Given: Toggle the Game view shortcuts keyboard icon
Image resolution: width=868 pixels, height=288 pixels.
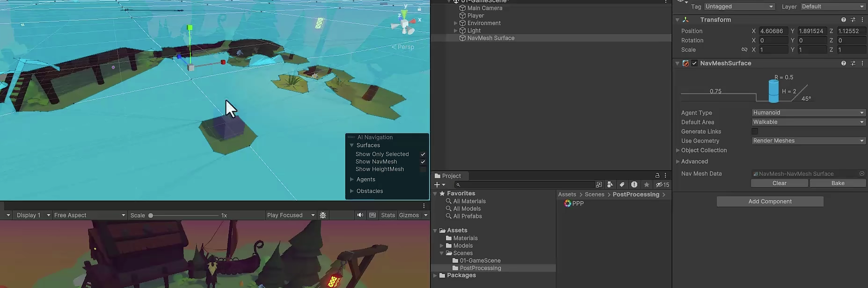Looking at the screenshot, I should pos(372,215).
